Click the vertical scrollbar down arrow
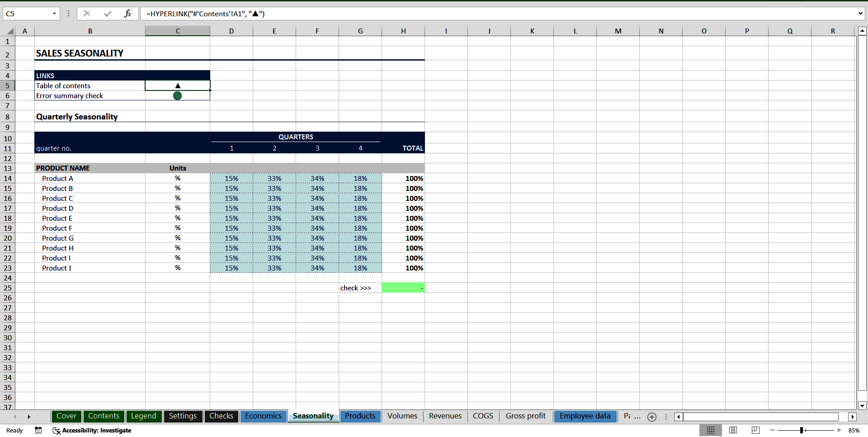This screenshot has height=437, width=868. point(862,406)
